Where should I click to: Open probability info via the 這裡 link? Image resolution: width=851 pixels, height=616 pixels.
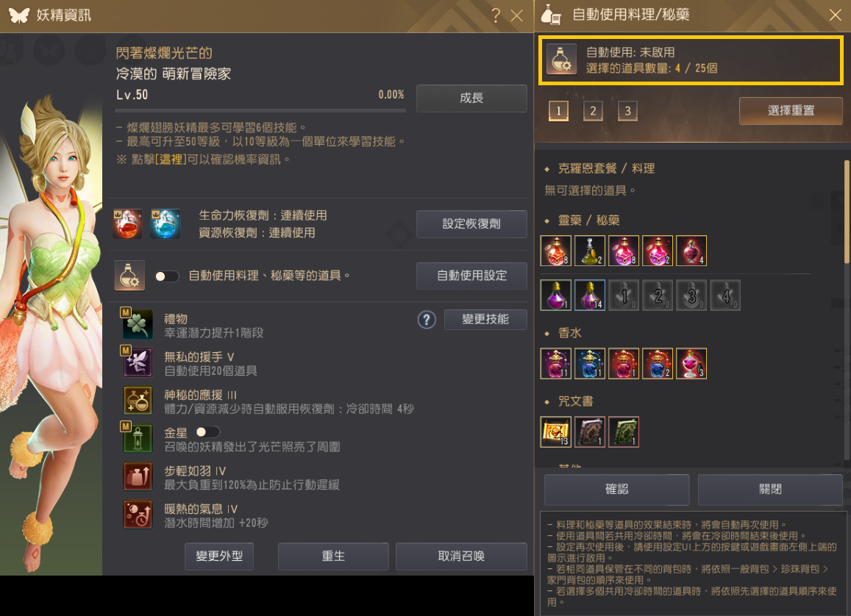tap(171, 160)
